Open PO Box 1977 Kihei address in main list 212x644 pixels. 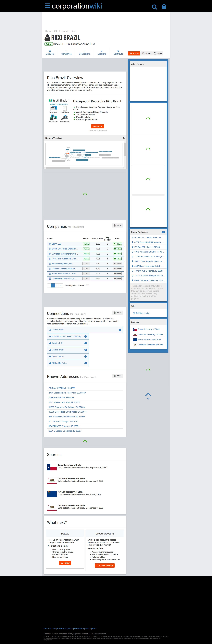click(62, 388)
